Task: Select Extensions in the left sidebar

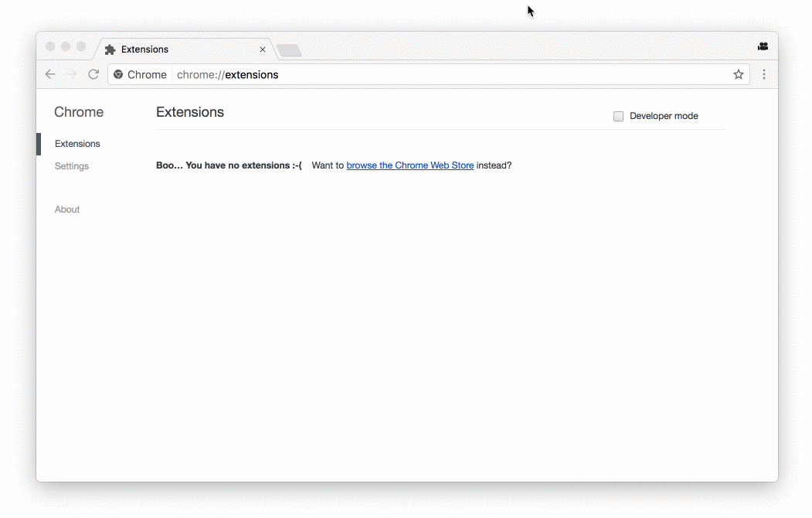Action: click(77, 144)
